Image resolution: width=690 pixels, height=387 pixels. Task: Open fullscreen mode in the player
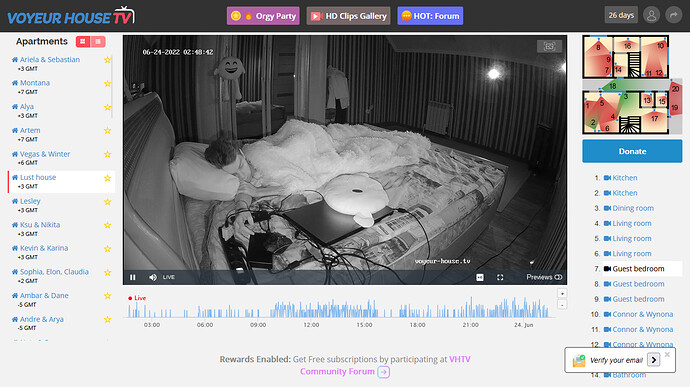(500, 277)
